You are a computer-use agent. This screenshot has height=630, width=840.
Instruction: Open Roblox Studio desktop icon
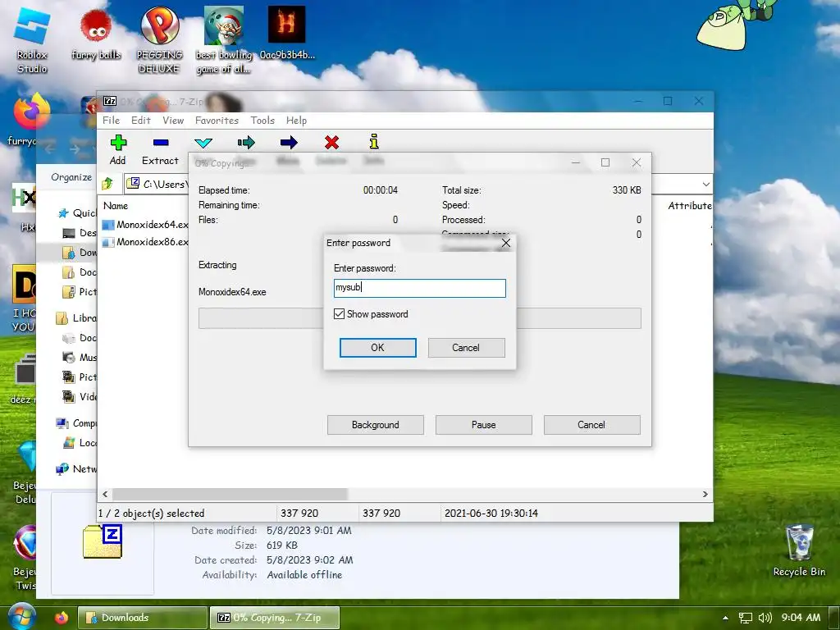(x=32, y=40)
